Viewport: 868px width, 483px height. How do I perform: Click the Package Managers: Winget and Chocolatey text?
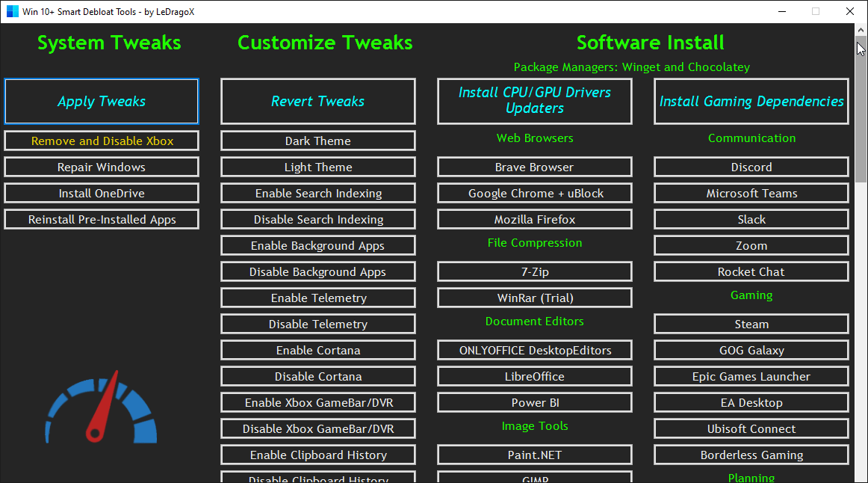pyautogui.click(x=632, y=67)
